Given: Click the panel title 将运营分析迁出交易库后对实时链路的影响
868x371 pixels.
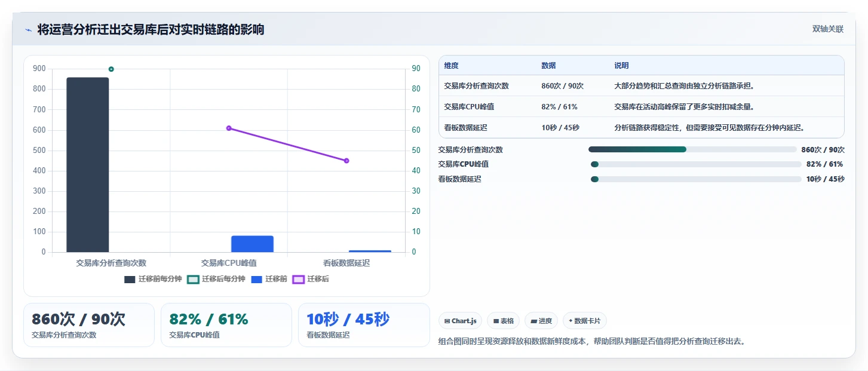Looking at the screenshot, I should click(x=151, y=29).
